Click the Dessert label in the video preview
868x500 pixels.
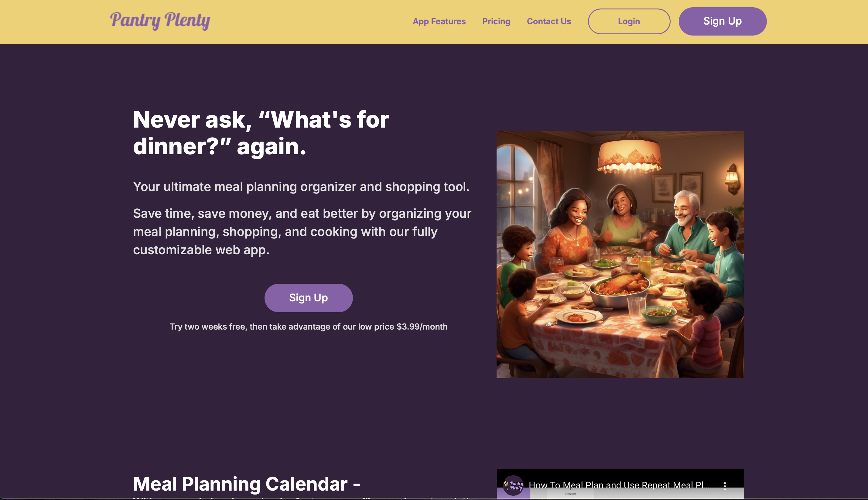[x=570, y=494]
